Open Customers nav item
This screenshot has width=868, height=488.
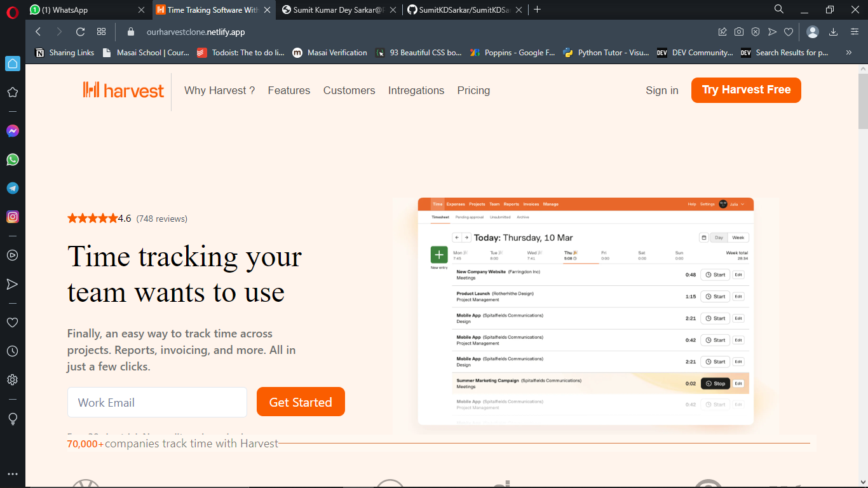click(x=349, y=90)
